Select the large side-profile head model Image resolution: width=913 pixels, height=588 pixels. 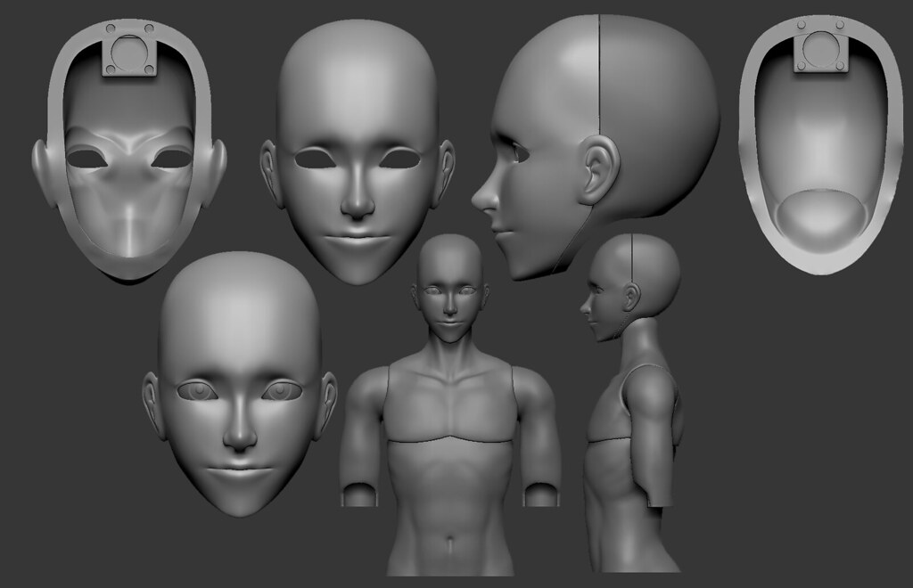click(x=596, y=147)
